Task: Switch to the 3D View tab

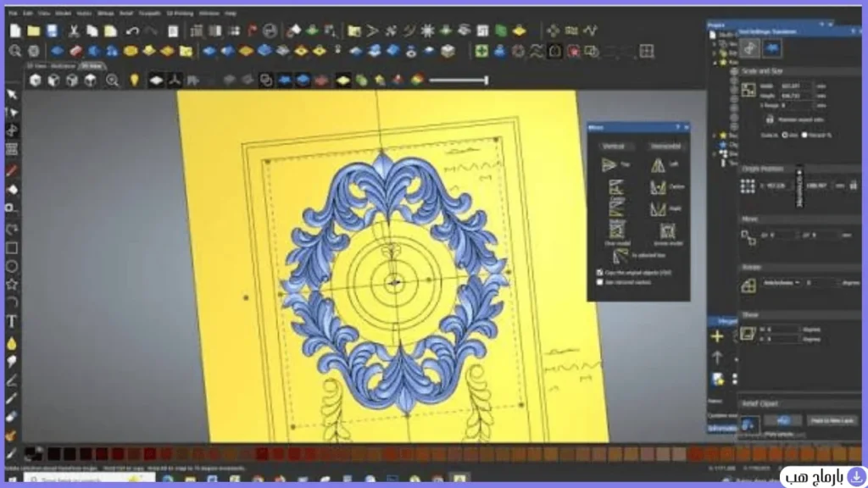Action: [92, 66]
